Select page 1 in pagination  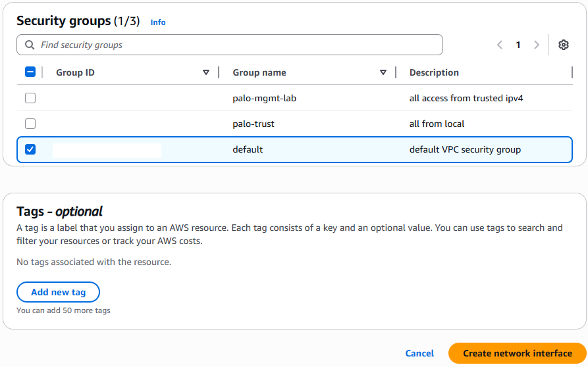click(518, 45)
